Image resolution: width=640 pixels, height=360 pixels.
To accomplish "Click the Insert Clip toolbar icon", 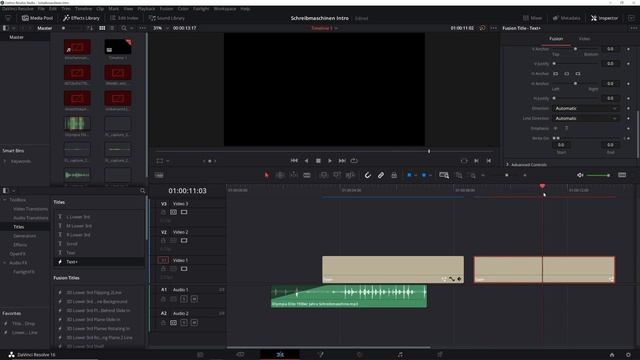I will tap(324, 175).
